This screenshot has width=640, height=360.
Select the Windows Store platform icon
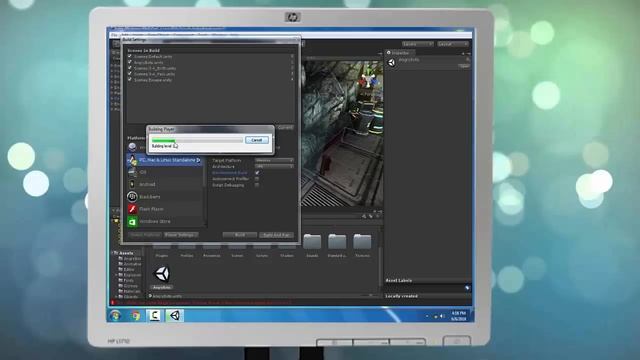pos(132,221)
